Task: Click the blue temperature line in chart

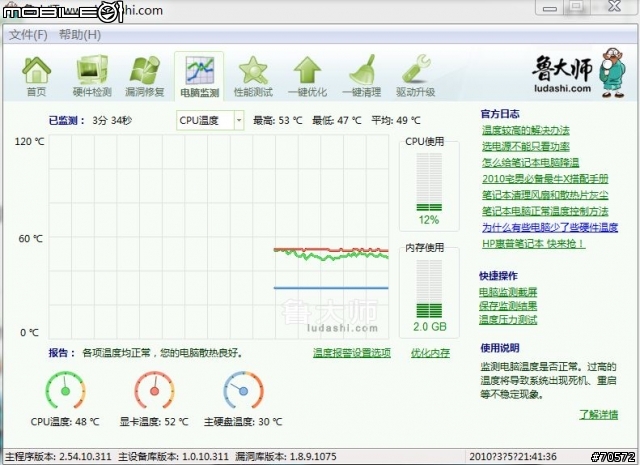Action: click(331, 288)
